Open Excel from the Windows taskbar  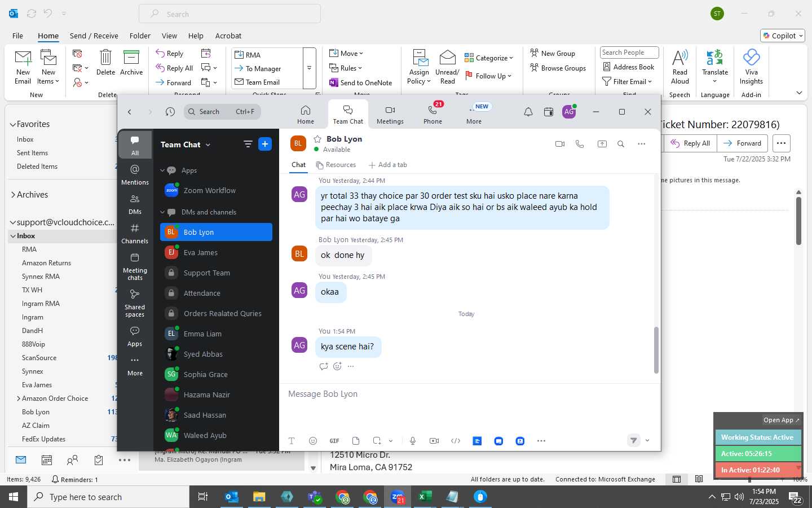[x=425, y=497]
